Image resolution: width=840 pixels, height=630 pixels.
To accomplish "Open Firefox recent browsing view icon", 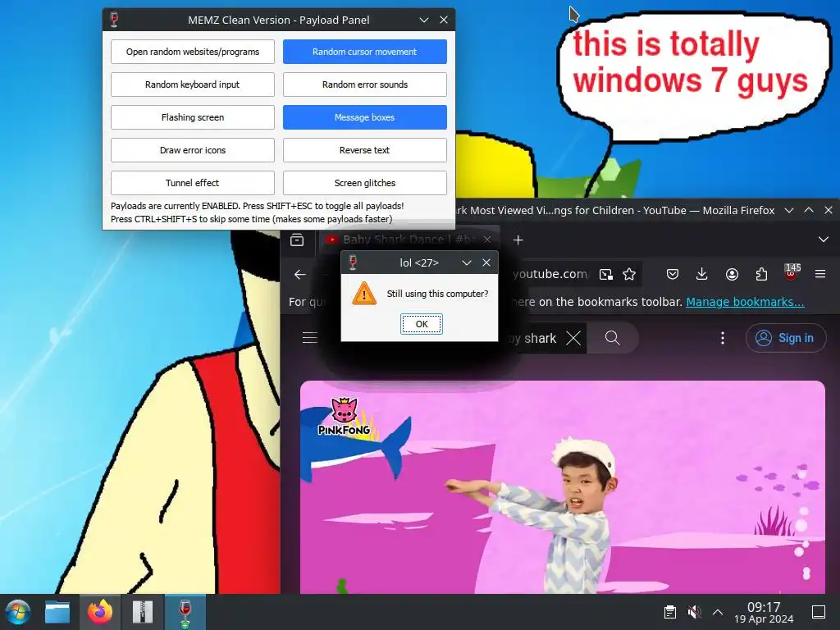I will point(297,240).
